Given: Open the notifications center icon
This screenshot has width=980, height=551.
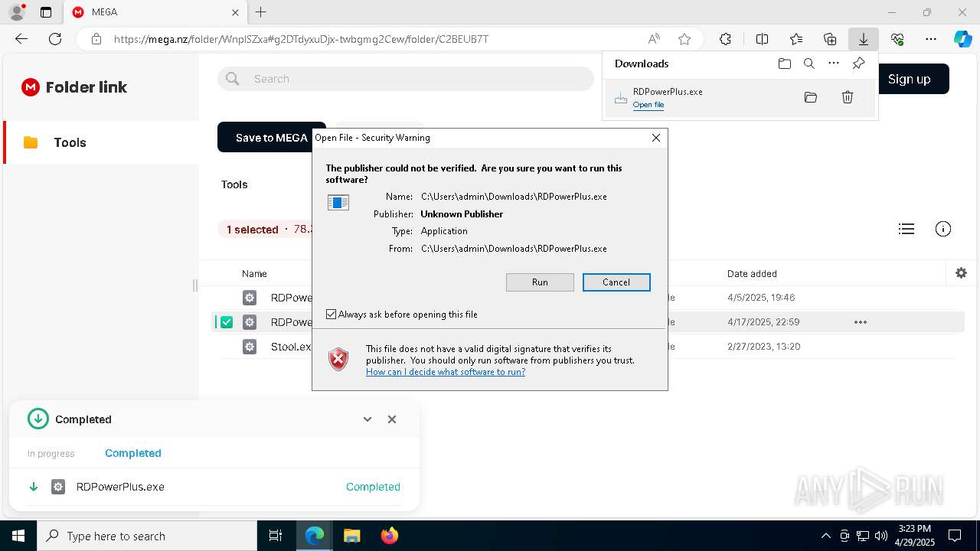Looking at the screenshot, I should 955,536.
